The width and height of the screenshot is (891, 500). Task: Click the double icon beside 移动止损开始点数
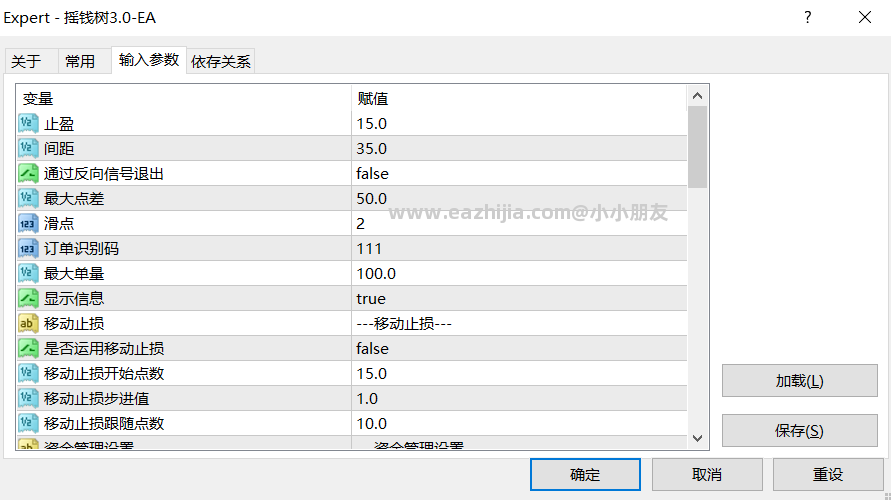tap(28, 373)
